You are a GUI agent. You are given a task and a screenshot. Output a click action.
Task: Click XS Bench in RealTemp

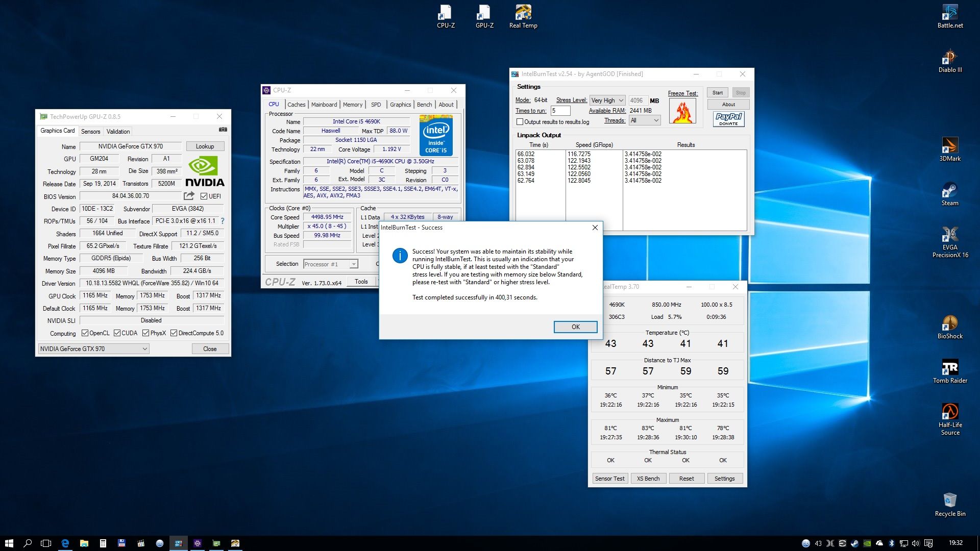(648, 479)
